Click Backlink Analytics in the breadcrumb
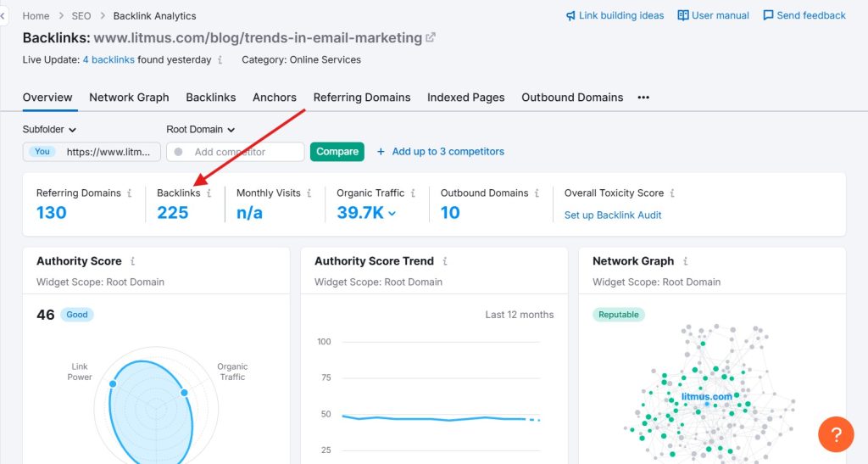The height and width of the screenshot is (464, 868). 154,16
